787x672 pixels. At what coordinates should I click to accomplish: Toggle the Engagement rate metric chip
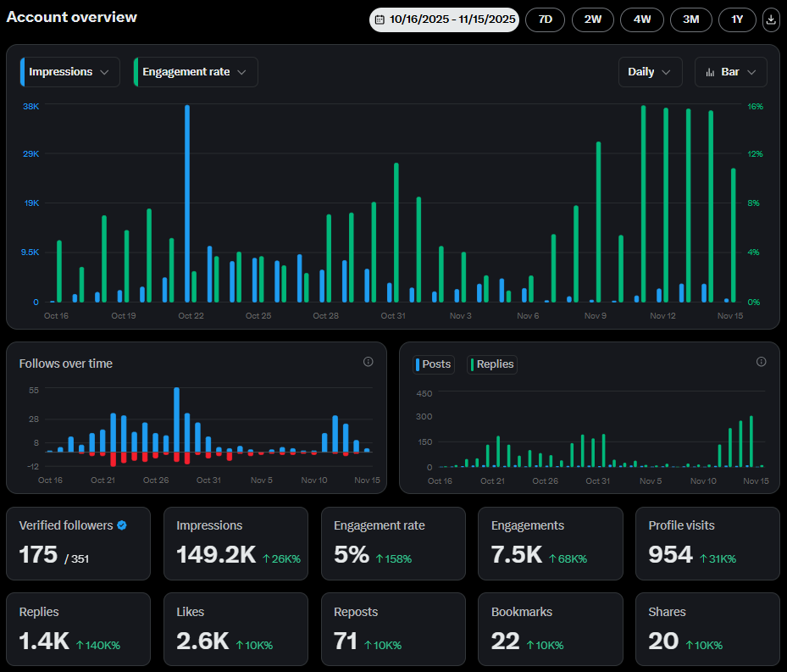(x=195, y=72)
